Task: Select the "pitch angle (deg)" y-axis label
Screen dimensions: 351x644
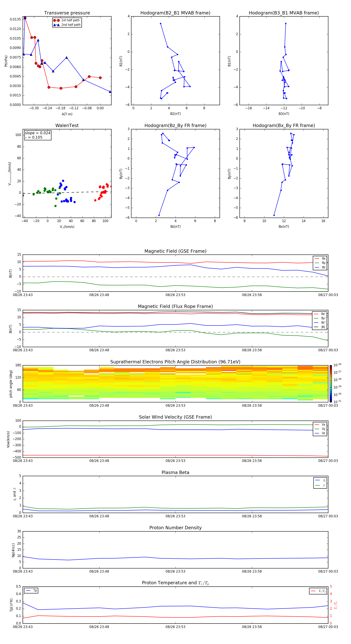Action: click(x=11, y=384)
